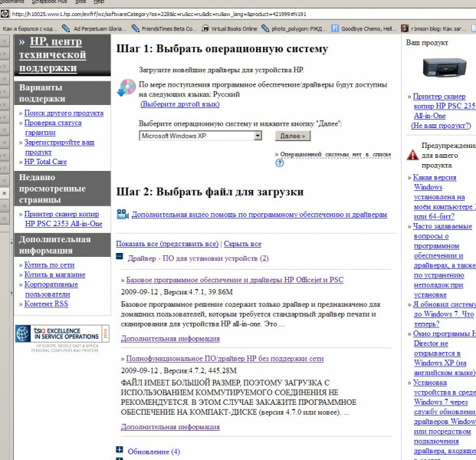Viewport: 476px width, 460px height.
Task: Click the video camera help icon
Action: pos(123,214)
